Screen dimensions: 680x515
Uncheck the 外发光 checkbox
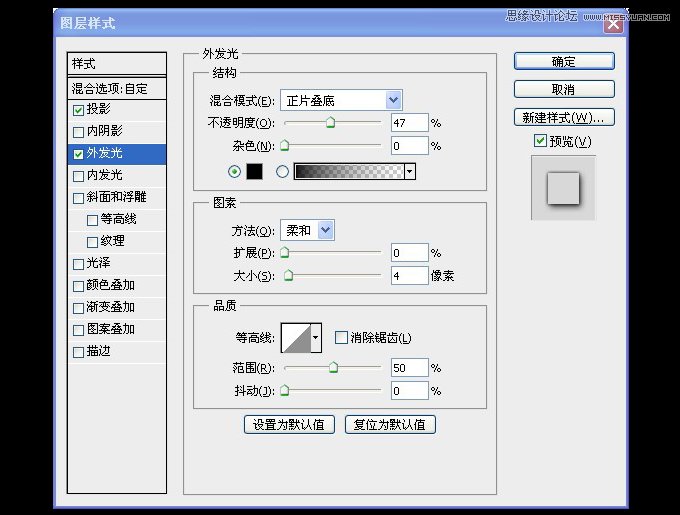(78, 154)
